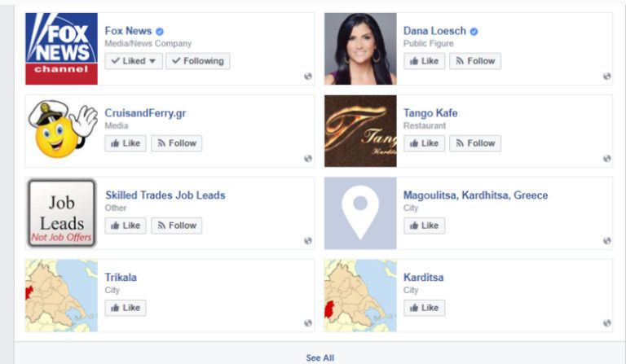Click the globe privacy icon on Fox News card
Viewport: 626px width, 364px height.
(x=308, y=77)
